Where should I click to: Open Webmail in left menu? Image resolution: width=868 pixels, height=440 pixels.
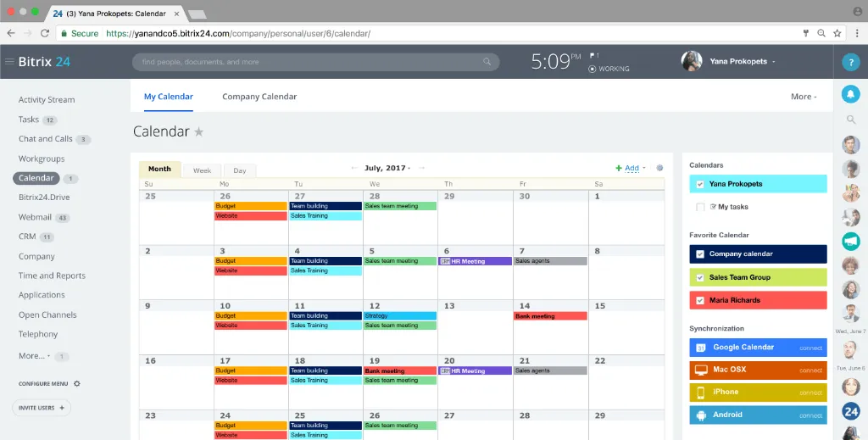point(35,217)
